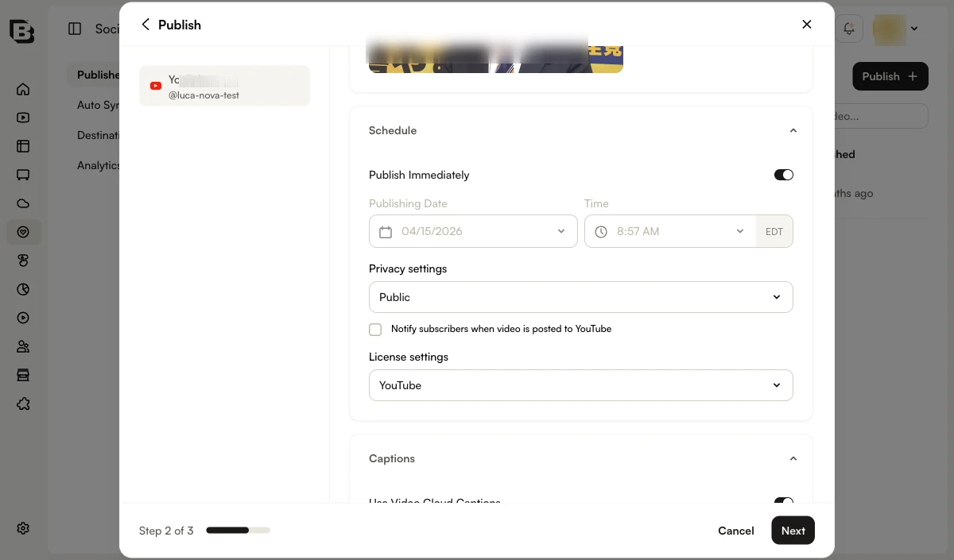Toggle the sidebar panel icon in header
The height and width of the screenshot is (560, 954).
(x=75, y=29)
